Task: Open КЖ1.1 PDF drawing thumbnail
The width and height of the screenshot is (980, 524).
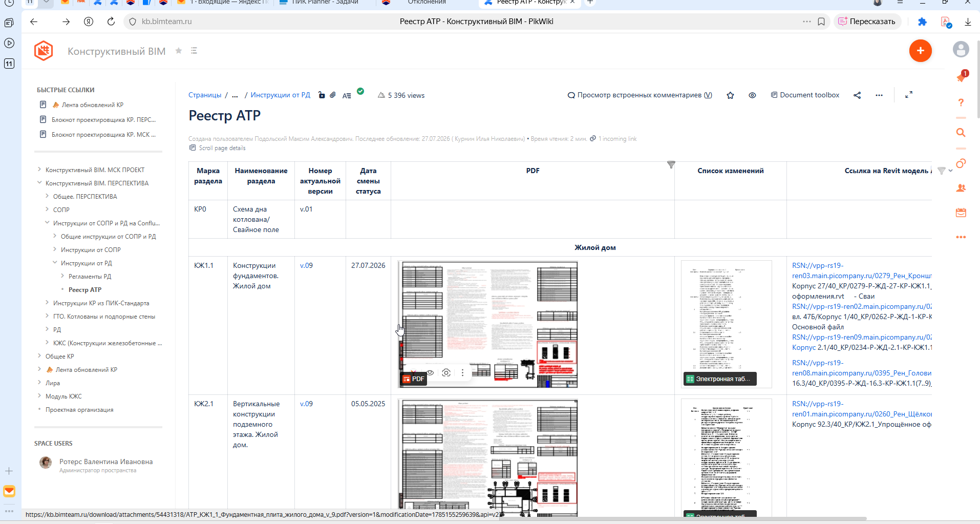Action: tap(489, 324)
